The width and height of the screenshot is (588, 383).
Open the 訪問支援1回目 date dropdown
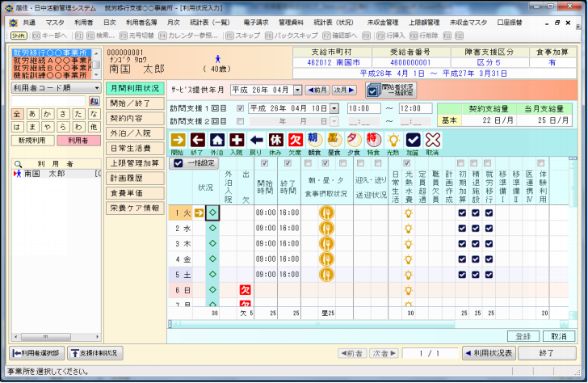pos(334,108)
